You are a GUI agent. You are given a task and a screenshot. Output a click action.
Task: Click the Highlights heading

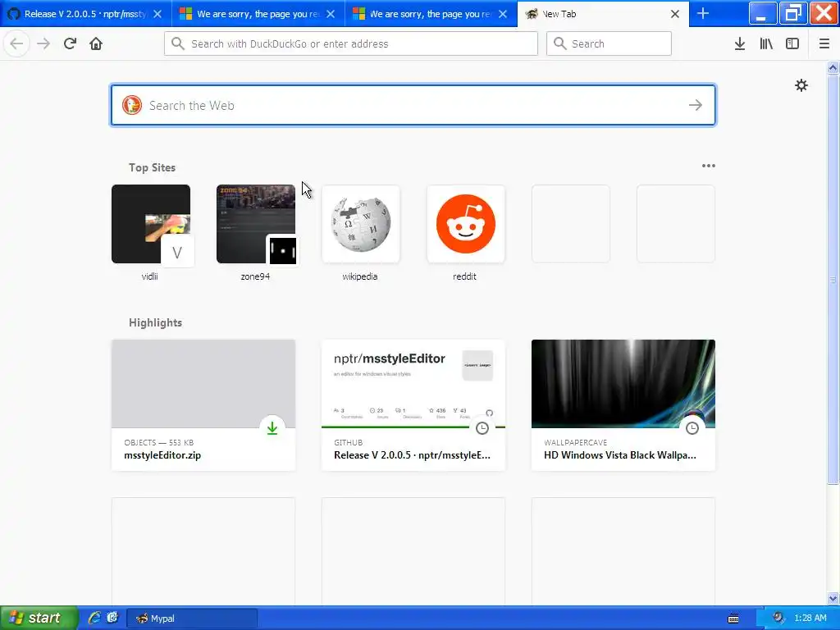point(155,322)
